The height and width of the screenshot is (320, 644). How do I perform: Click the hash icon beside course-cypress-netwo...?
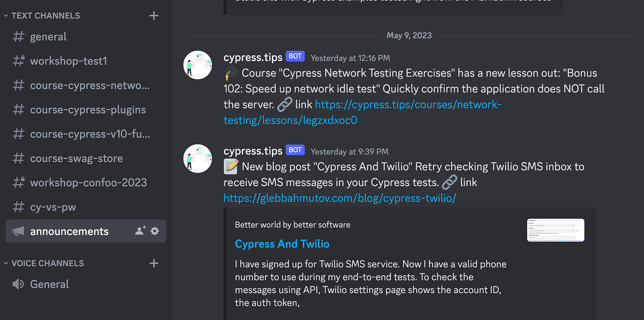pyautogui.click(x=18, y=85)
